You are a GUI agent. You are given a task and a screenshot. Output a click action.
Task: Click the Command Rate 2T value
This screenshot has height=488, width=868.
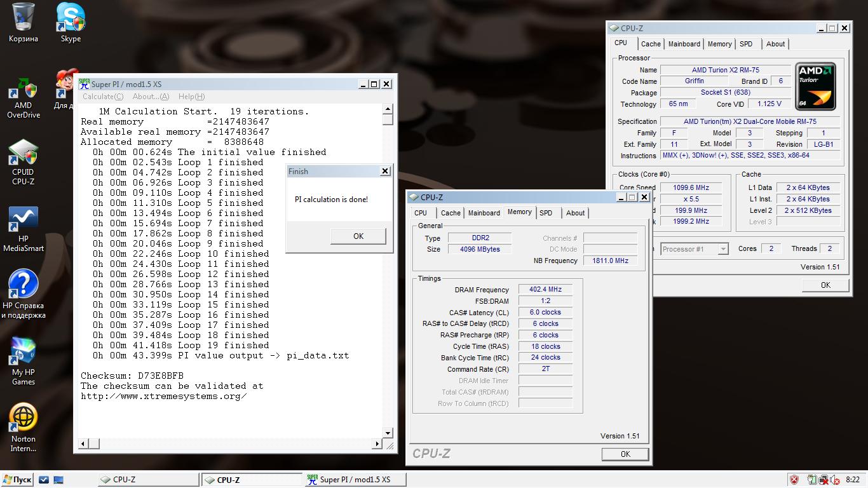click(545, 369)
